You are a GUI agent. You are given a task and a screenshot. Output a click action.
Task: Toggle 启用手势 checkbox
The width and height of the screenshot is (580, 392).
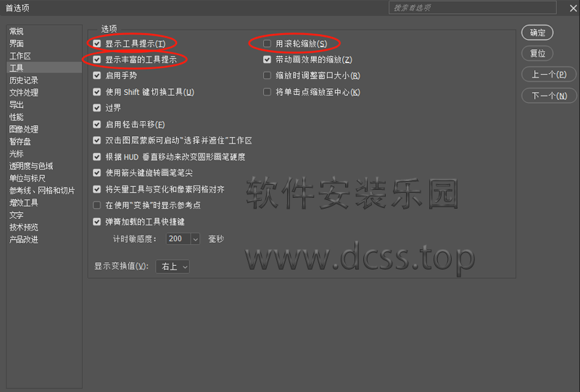click(x=97, y=75)
